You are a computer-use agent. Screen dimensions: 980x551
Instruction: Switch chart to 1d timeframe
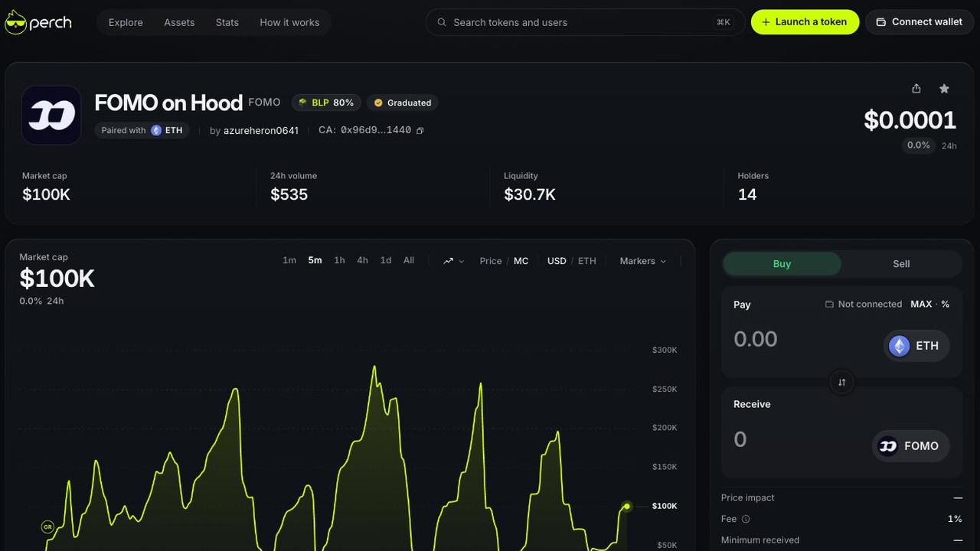[386, 261]
